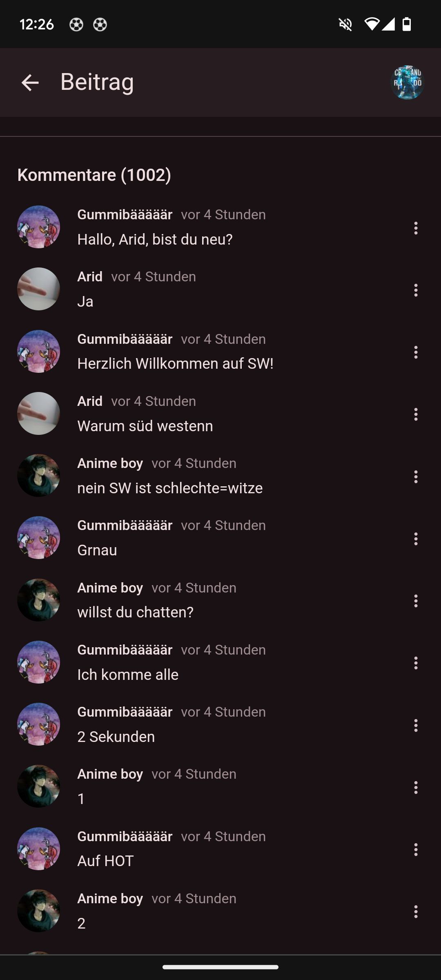441x980 pixels.
Task: Expand options menu for "Ich komme alle"
Action: click(x=416, y=663)
